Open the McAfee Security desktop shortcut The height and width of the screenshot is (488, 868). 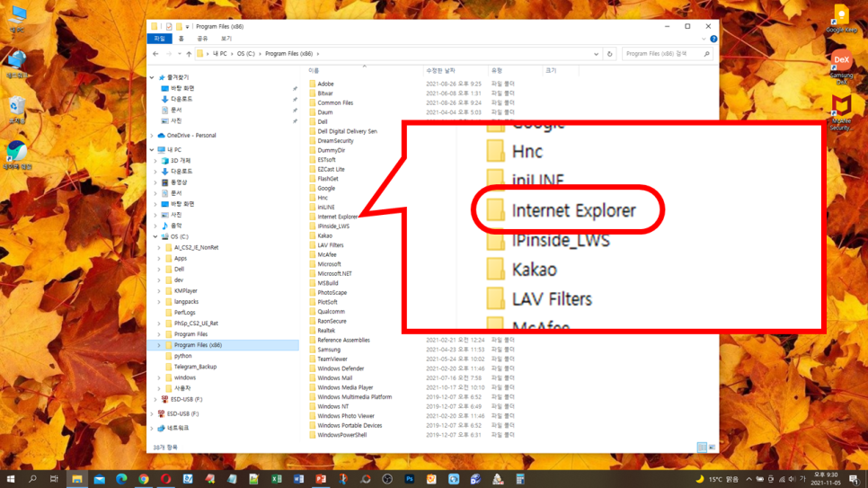[x=841, y=112]
